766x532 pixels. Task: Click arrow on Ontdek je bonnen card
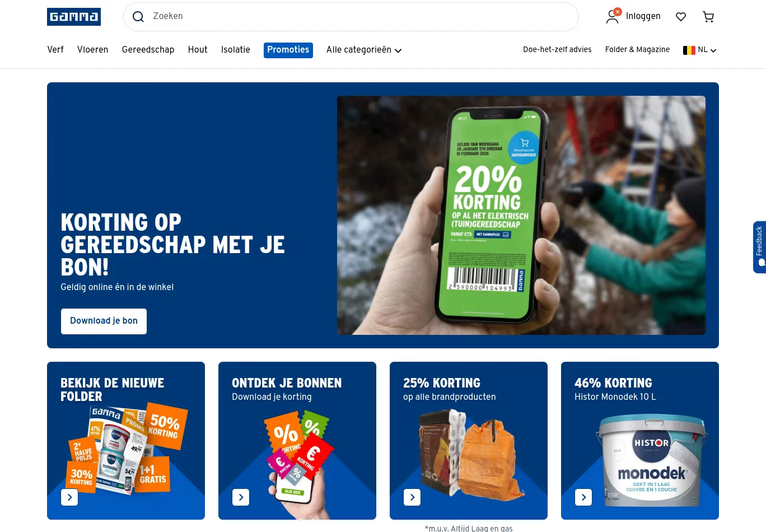click(241, 497)
